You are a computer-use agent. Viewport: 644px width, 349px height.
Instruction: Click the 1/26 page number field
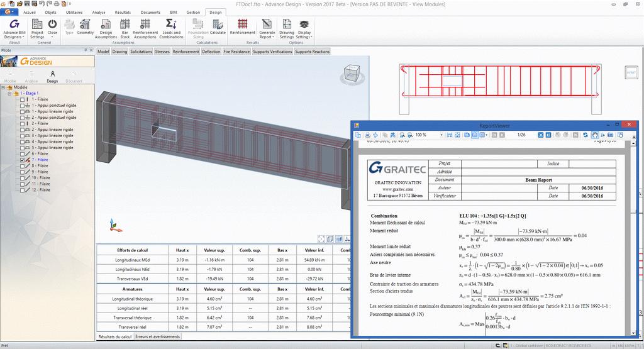pyautogui.click(x=521, y=135)
